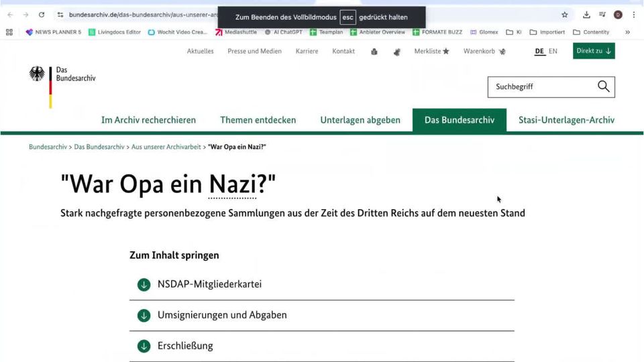
Task: Open Chrome's three-dot menu
Action: (633, 15)
